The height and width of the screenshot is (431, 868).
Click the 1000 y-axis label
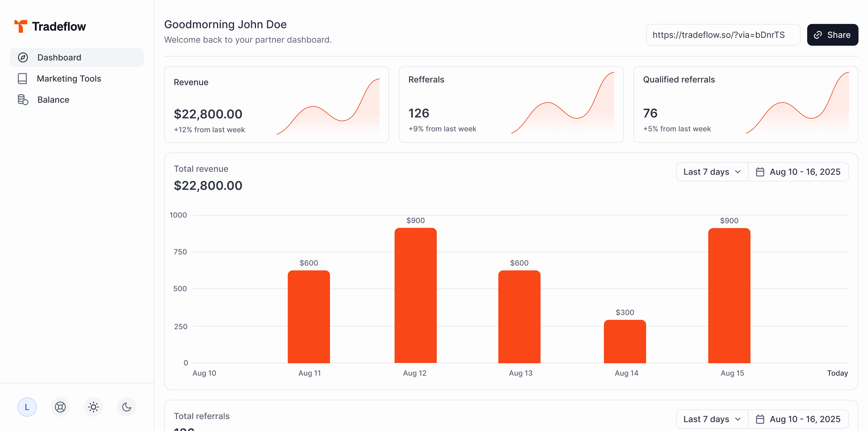[x=178, y=215]
